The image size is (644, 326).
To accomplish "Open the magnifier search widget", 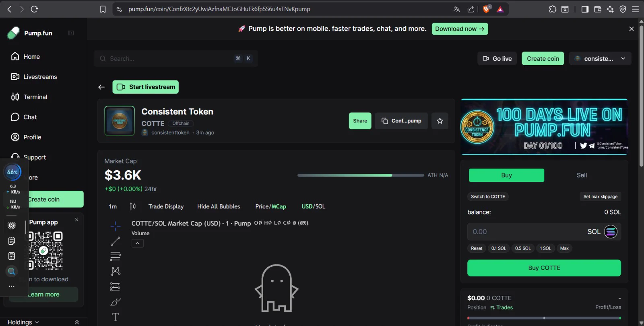I will click(12, 271).
